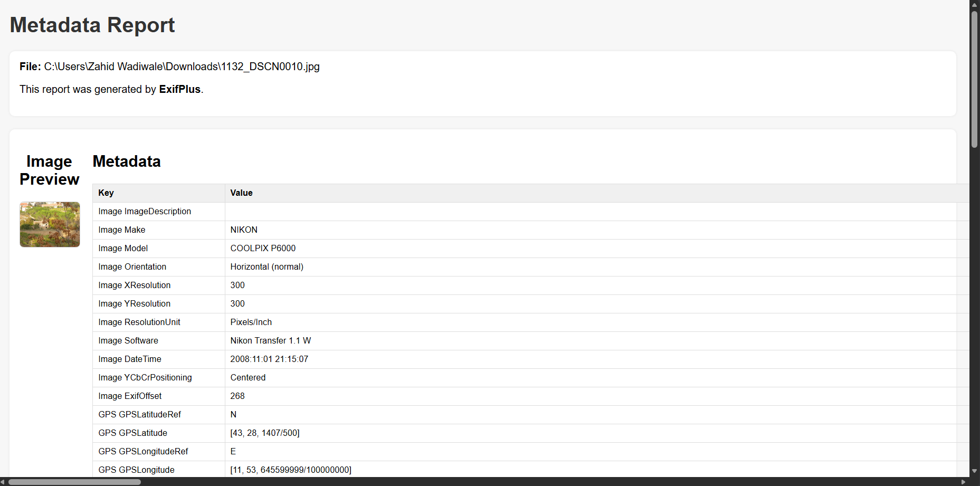Select the GPS GPSLatitudeRef key cell

point(159,415)
